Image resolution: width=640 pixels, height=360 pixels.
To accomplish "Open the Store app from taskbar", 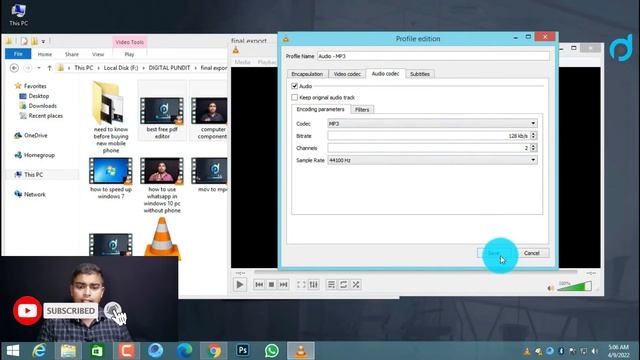I will click(x=97, y=351).
